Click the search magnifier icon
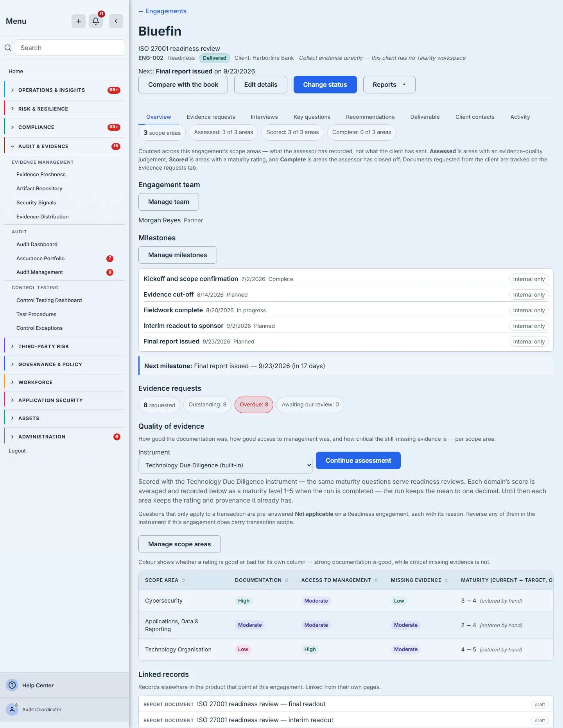The height and width of the screenshot is (728, 563). 8,48
